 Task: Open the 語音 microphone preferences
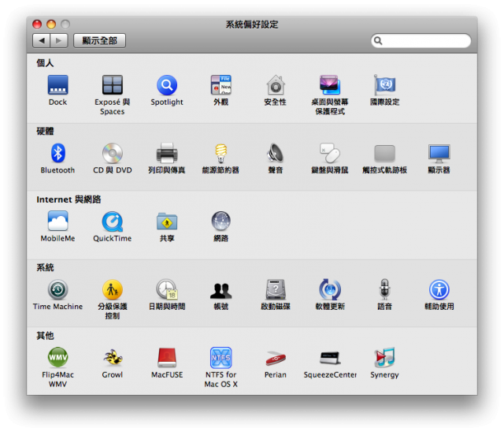tap(384, 289)
